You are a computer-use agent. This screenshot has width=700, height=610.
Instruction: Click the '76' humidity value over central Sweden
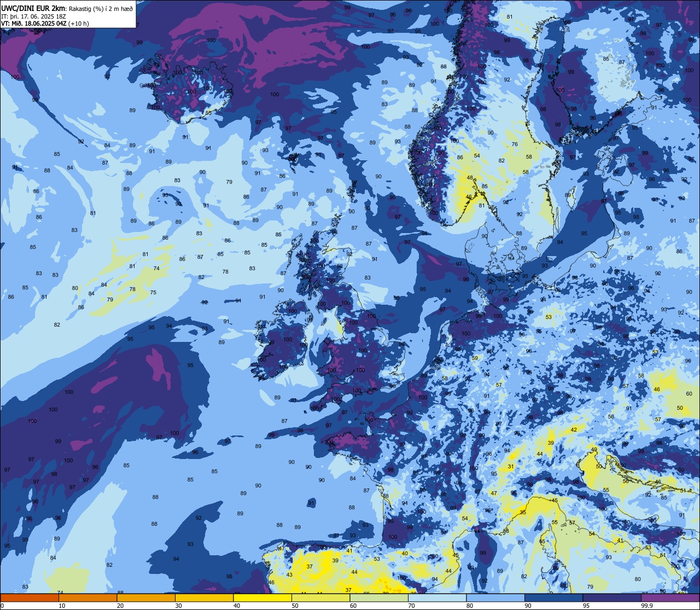pos(515,144)
